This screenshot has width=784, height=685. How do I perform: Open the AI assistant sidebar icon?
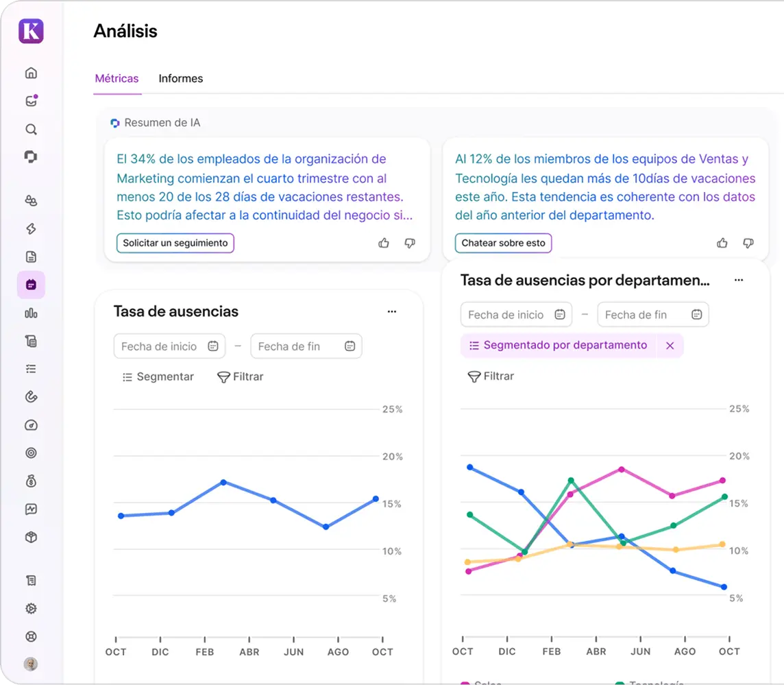point(31,157)
